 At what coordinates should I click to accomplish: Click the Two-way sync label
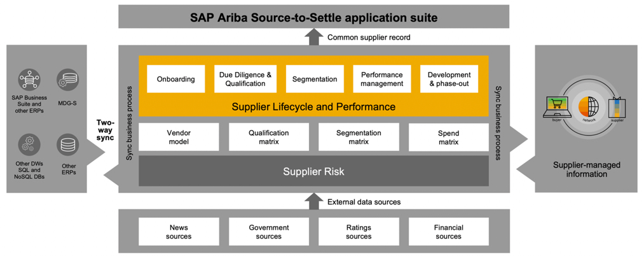tap(106, 130)
